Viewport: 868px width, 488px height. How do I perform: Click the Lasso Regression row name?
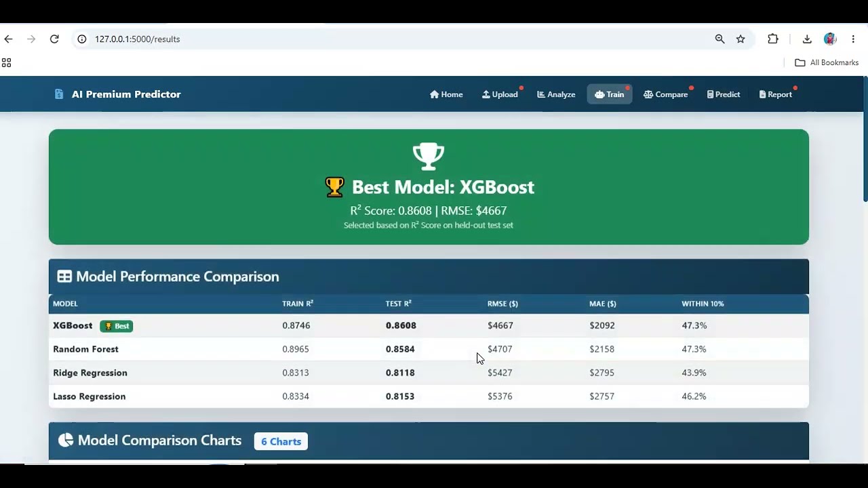coord(90,396)
